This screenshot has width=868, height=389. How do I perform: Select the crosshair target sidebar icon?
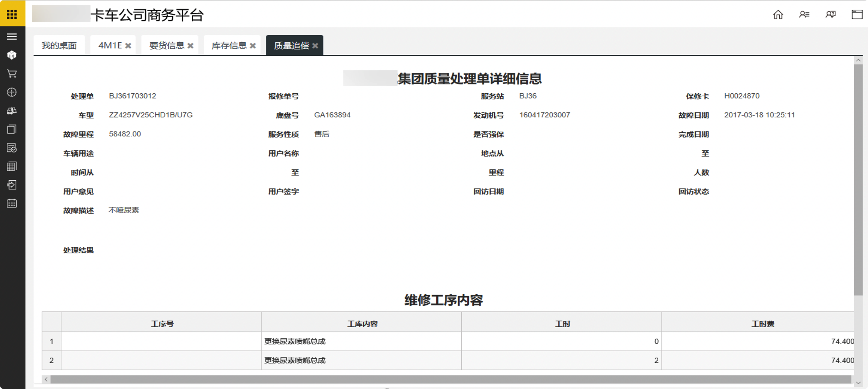tap(12, 93)
